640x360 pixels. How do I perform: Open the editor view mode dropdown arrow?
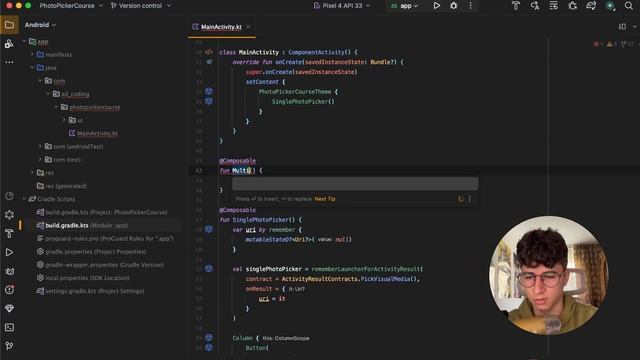(x=635, y=27)
